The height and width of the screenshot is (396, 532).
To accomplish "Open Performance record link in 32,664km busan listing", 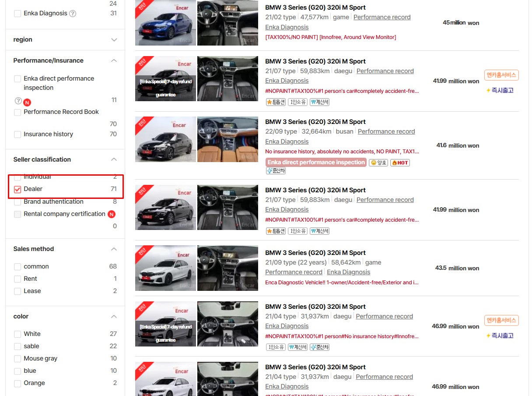I will coord(386,131).
